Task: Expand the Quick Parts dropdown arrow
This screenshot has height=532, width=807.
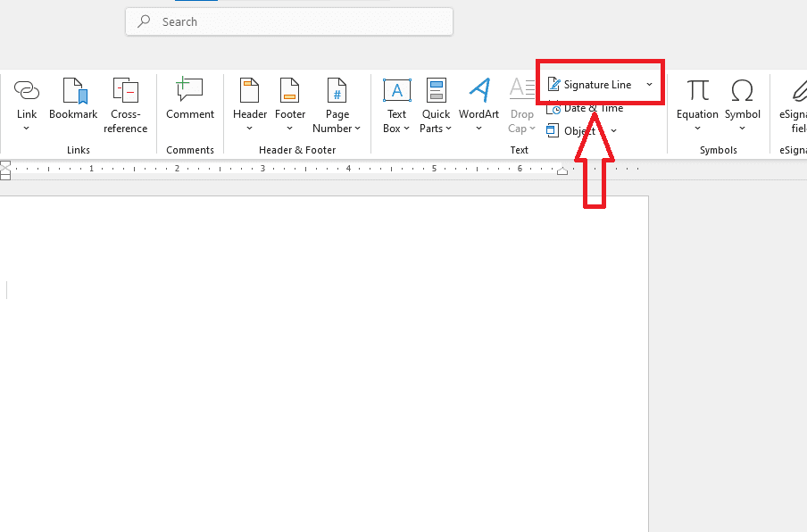Action: pyautogui.click(x=448, y=129)
